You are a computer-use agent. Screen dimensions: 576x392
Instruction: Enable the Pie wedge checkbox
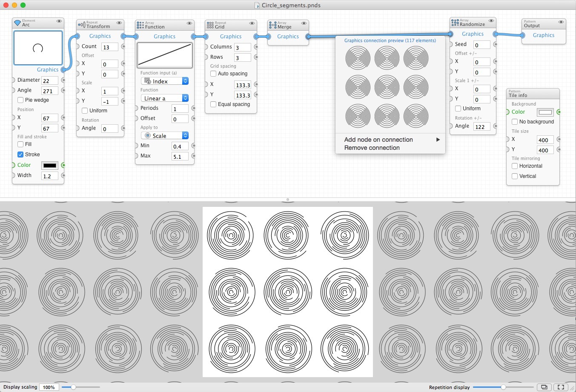point(20,100)
